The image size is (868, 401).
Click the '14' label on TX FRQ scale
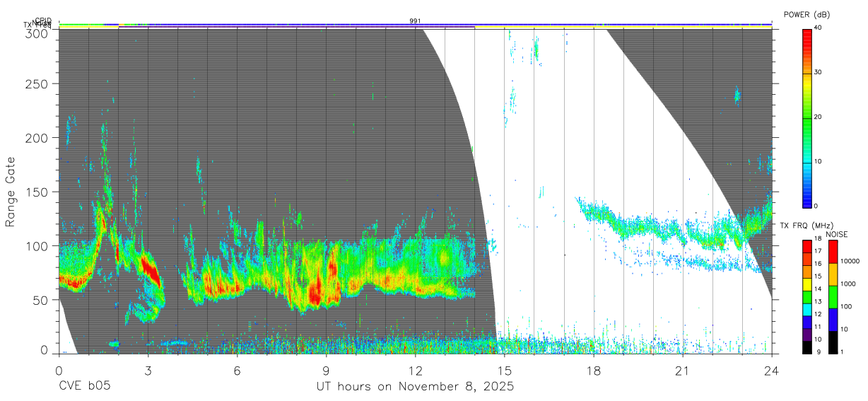[x=818, y=290]
